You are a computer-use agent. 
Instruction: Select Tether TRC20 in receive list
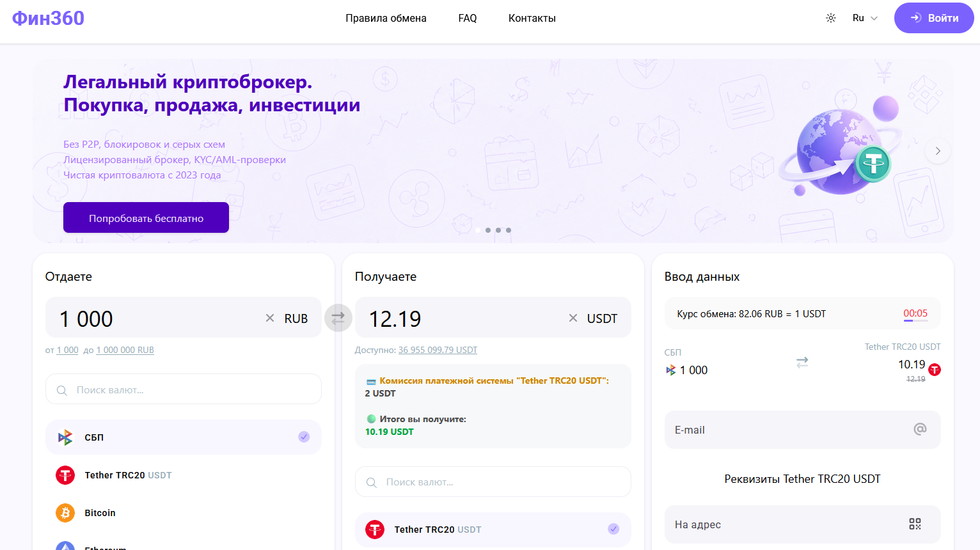(x=493, y=530)
